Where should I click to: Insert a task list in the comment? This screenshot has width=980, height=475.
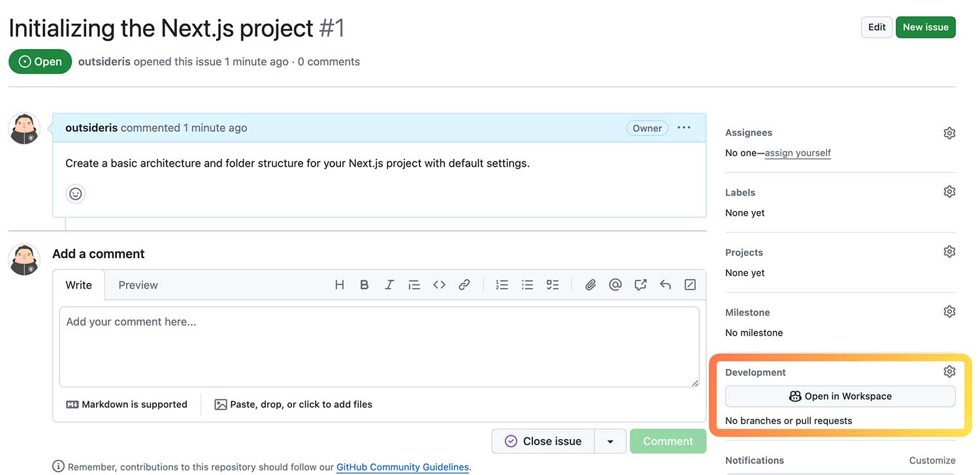click(553, 285)
